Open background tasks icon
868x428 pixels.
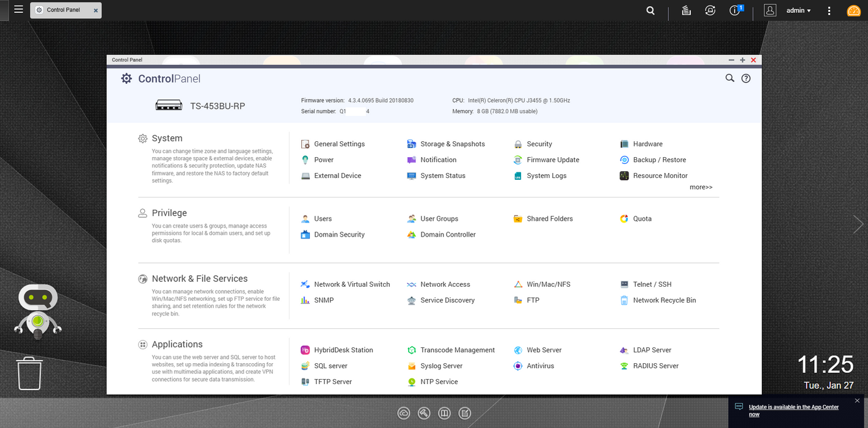686,10
